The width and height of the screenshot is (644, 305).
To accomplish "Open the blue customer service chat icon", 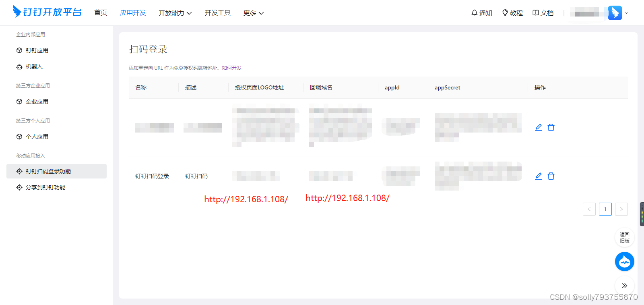I will (x=625, y=261).
